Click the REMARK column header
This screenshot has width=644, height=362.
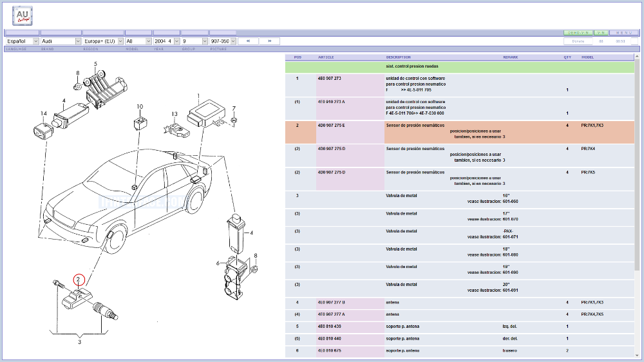[511, 57]
